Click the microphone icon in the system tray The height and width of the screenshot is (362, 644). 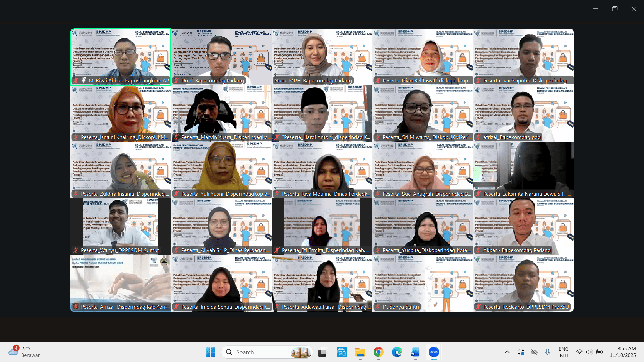pyautogui.click(x=547, y=352)
